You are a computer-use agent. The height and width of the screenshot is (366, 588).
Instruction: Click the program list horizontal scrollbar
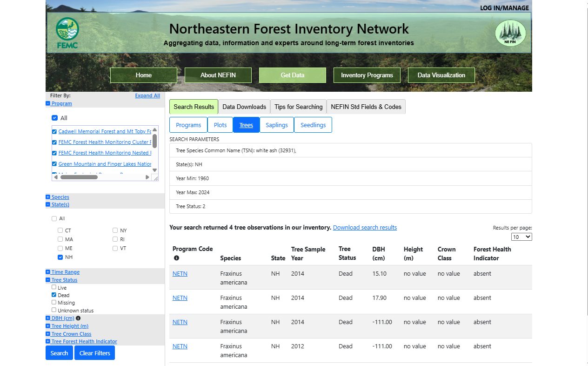click(x=79, y=177)
